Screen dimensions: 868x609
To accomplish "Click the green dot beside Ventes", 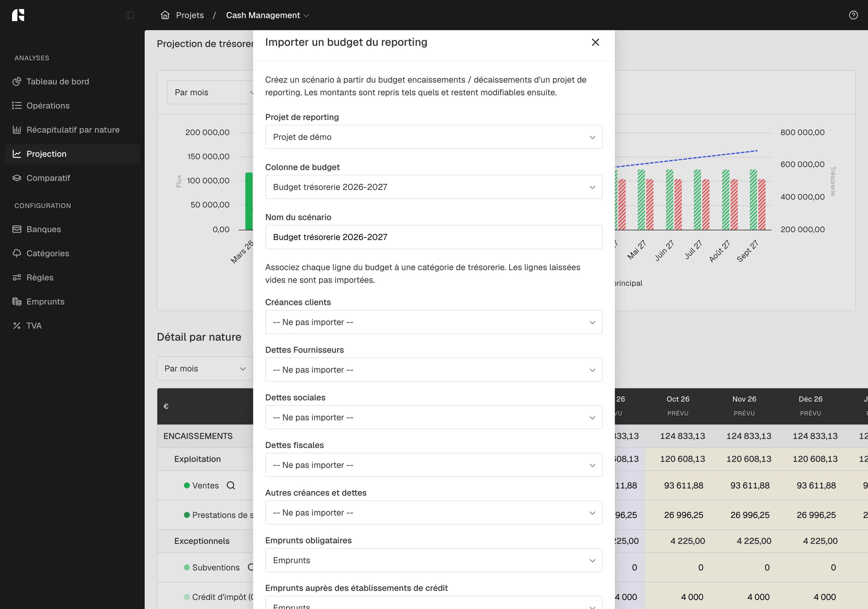I will pyautogui.click(x=187, y=485).
